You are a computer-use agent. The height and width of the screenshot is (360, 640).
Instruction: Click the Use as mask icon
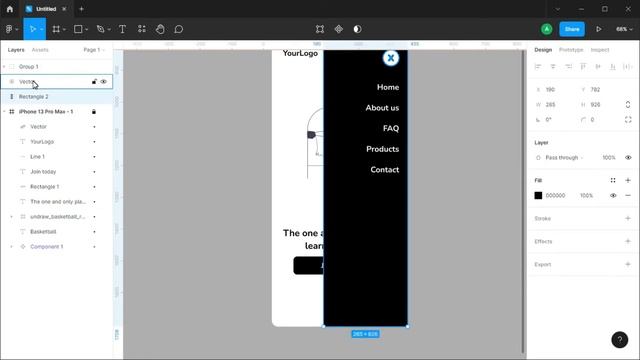pos(357,29)
